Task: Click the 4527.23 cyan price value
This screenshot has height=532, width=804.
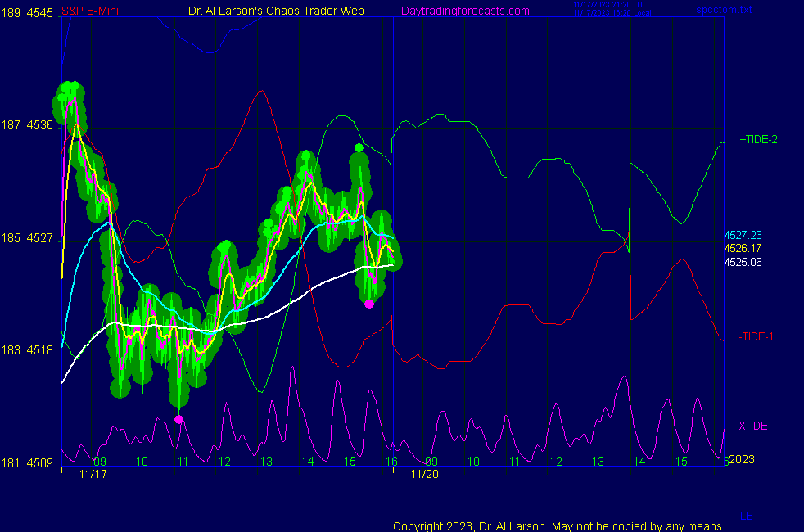Action: (x=743, y=235)
